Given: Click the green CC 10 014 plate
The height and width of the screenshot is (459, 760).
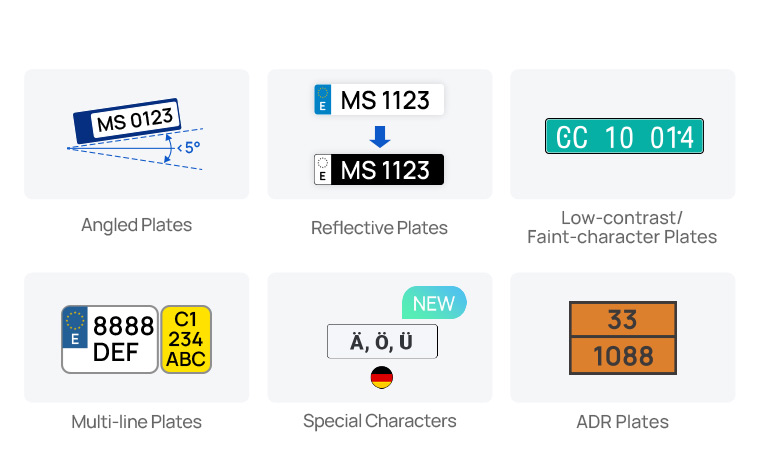Looking at the screenshot, I should 624,136.
